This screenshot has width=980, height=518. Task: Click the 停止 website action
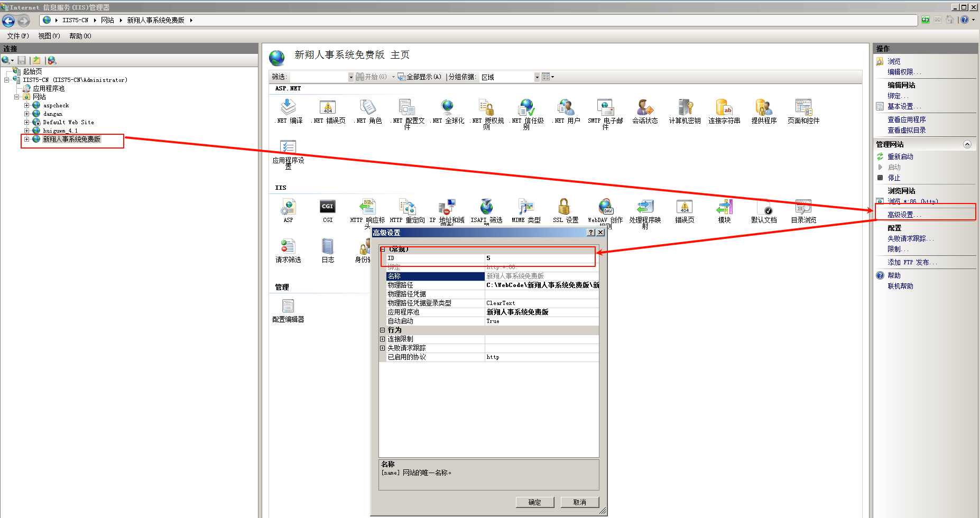[894, 178]
